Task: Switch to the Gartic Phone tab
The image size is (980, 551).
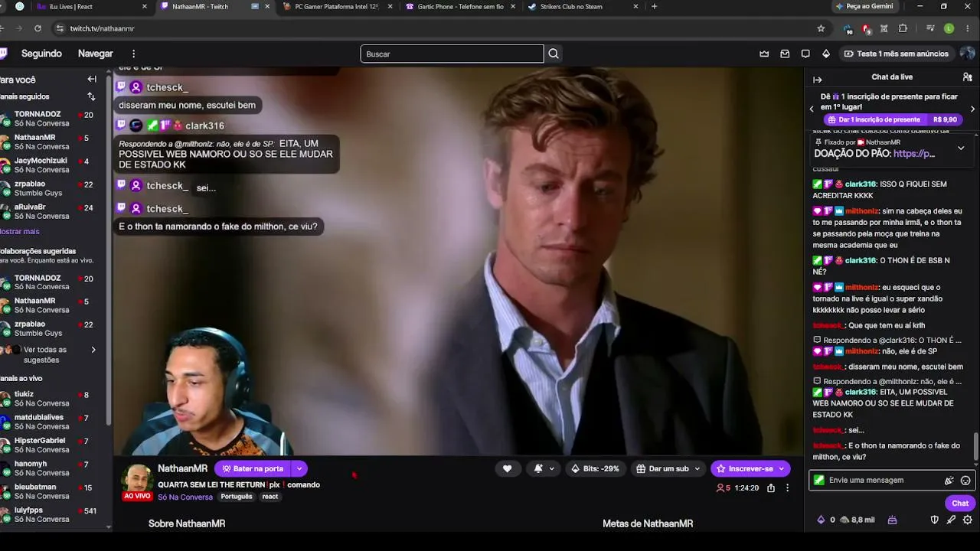Action: click(459, 6)
